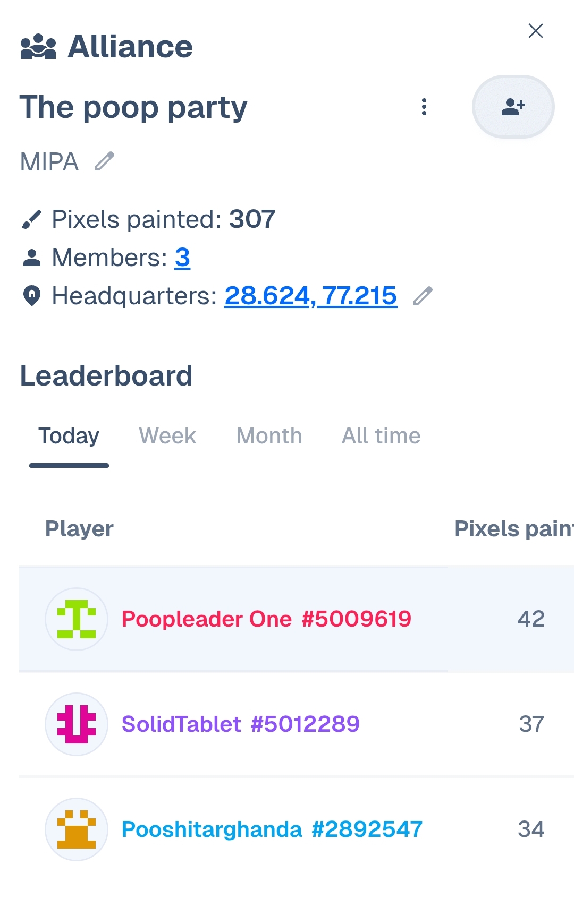Viewport: 574px width, 924px height.
Task: Show the All time leaderboard
Action: [381, 437]
